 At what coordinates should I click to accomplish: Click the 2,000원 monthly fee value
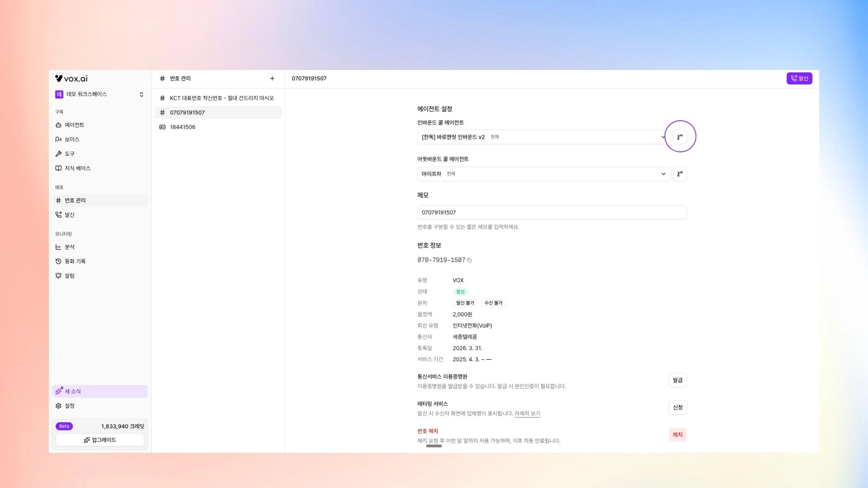(462, 314)
